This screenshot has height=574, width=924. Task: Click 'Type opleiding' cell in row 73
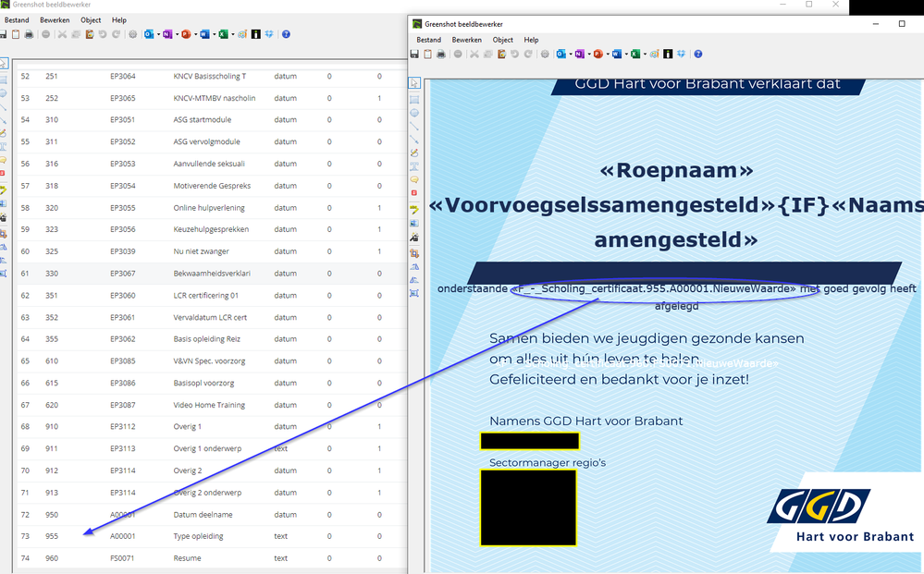(x=198, y=536)
